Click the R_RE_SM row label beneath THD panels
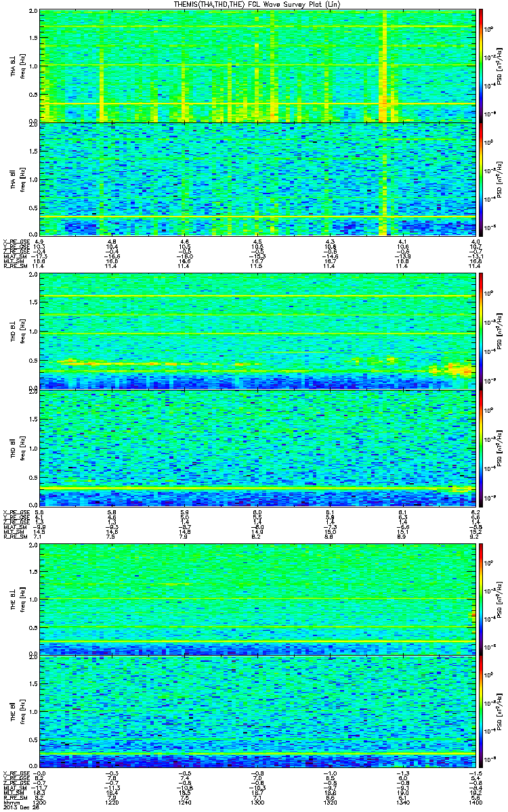Screen dimensions: 508x812 (x=14, y=538)
